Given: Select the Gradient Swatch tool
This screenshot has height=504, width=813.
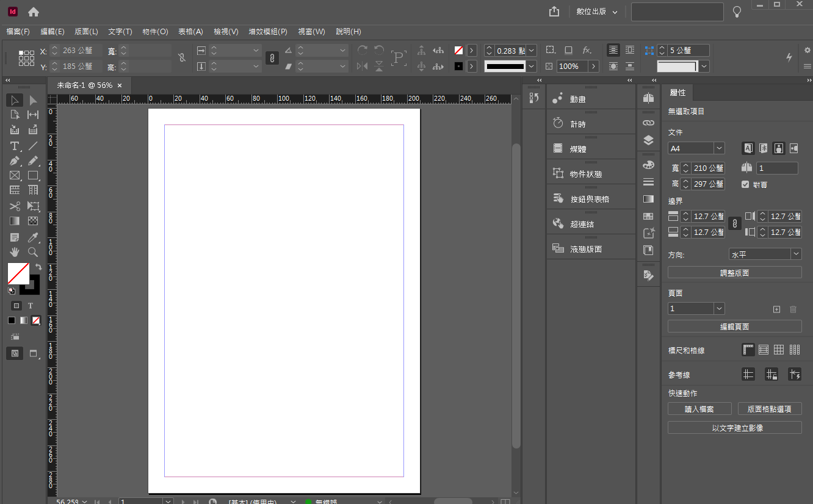Looking at the screenshot, I should click(x=15, y=221).
